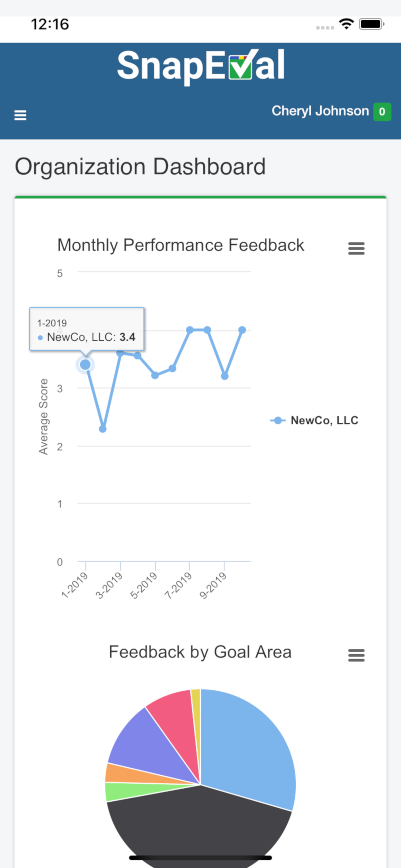Tap the SnapEval logo

201,66
